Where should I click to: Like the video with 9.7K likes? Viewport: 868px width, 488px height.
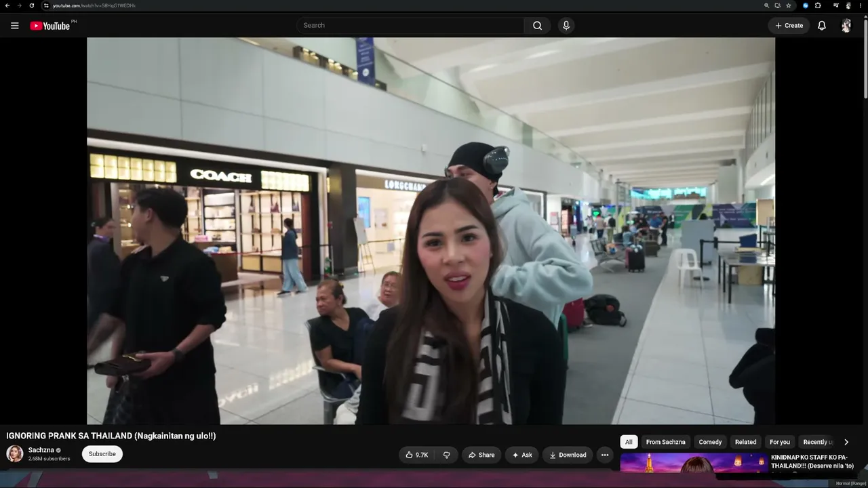[416, 455]
